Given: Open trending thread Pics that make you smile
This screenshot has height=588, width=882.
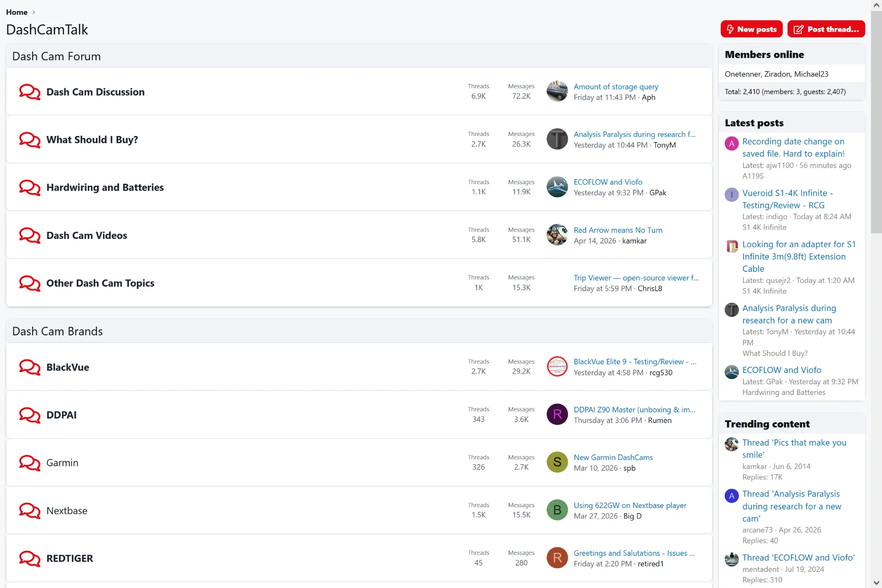Looking at the screenshot, I should 794,448.
